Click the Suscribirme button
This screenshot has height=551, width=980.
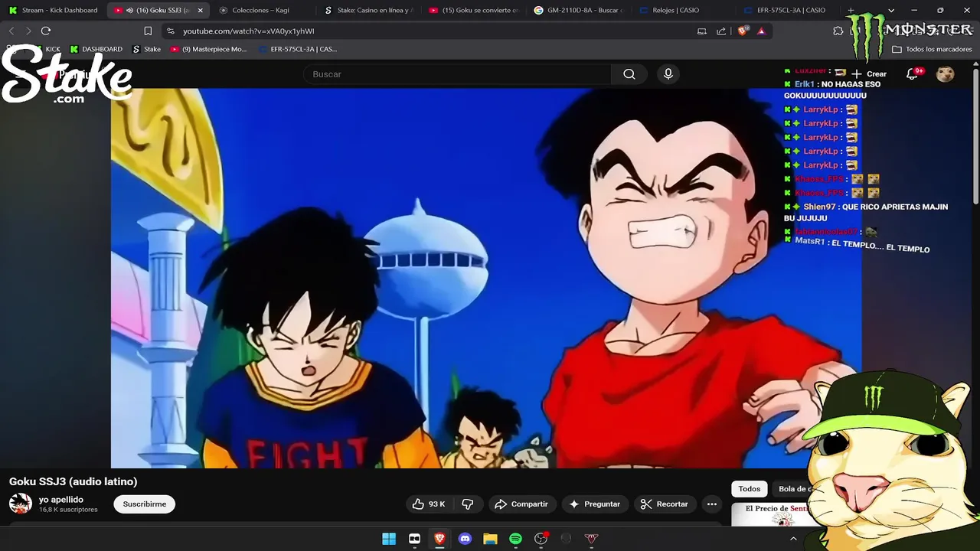[x=145, y=504]
